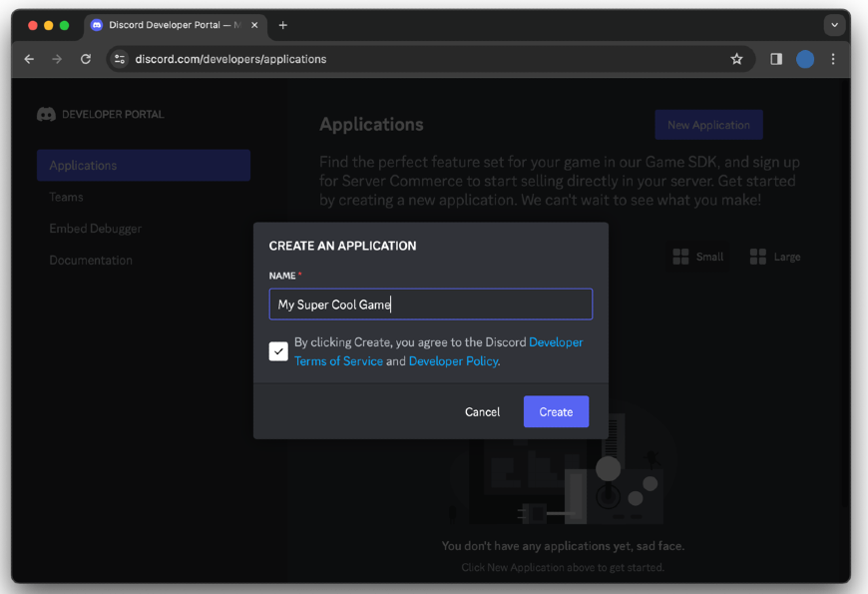Open the Developer Terms of Service link

point(338,360)
